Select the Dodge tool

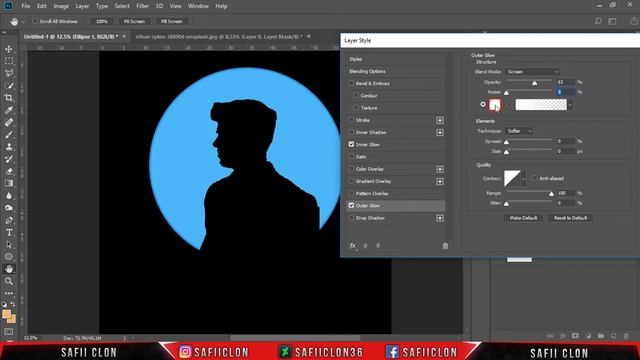[x=9, y=208]
